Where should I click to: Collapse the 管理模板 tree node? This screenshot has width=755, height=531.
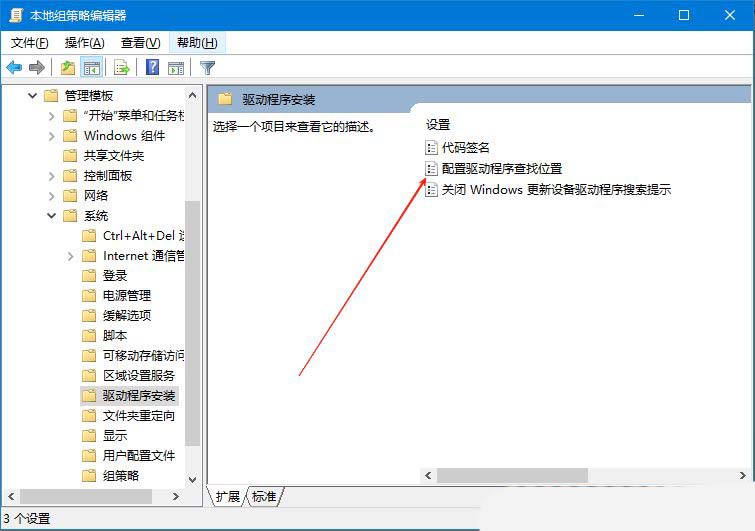(32, 95)
